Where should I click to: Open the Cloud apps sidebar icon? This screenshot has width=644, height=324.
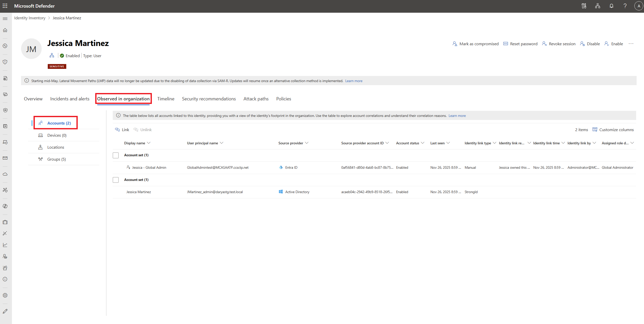click(5, 174)
